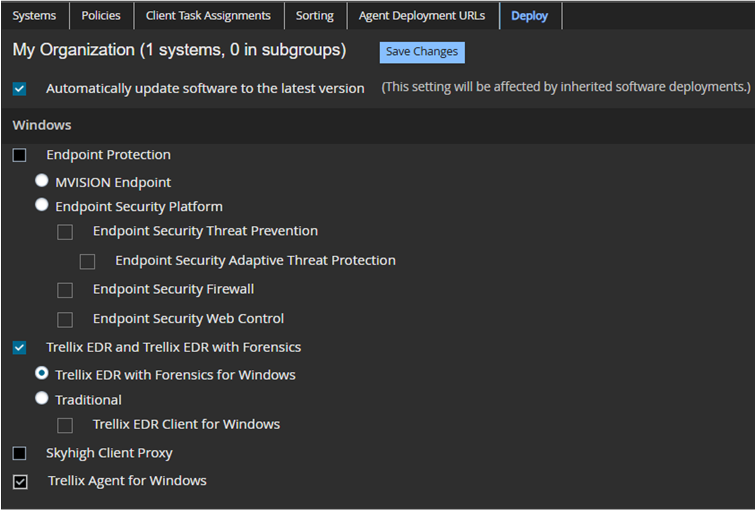Tick the Endpoint Security Firewall checkbox
The height and width of the screenshot is (510, 756).
pos(65,290)
